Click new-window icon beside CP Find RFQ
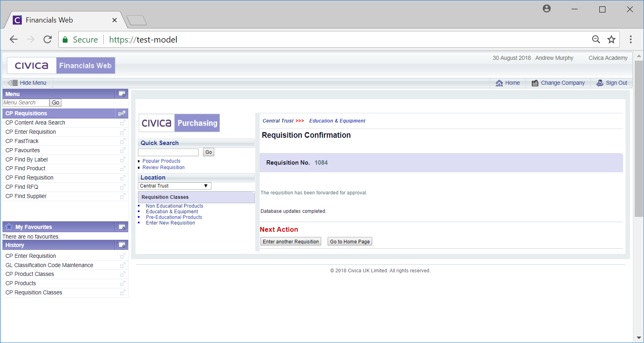 [x=123, y=187]
